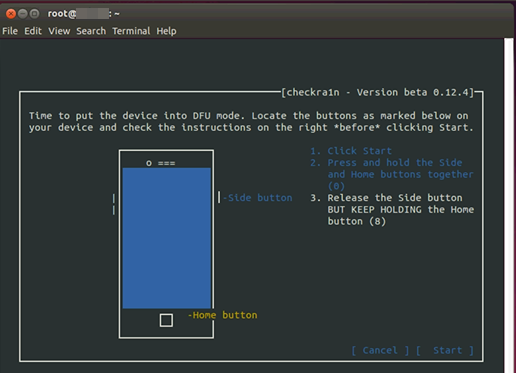The image size is (516, 373).
Task: Click the terminal's vertical scrollbar
Action: pyautogui.click(x=509, y=205)
